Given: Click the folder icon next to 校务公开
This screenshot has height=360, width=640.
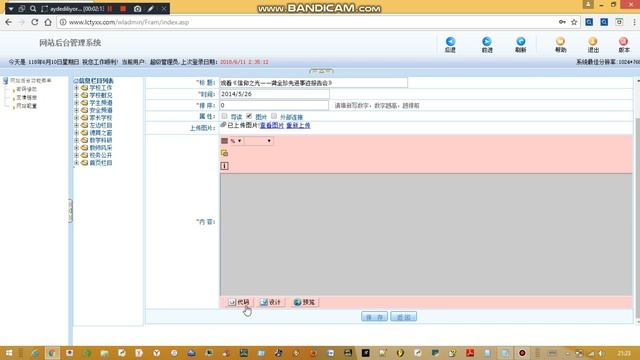Looking at the screenshot, I should coord(84,155).
